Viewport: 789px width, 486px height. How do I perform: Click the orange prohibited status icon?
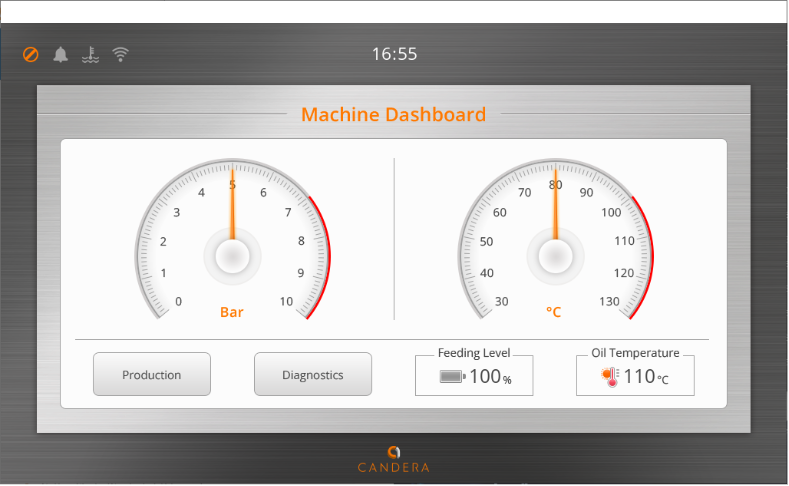(x=31, y=54)
